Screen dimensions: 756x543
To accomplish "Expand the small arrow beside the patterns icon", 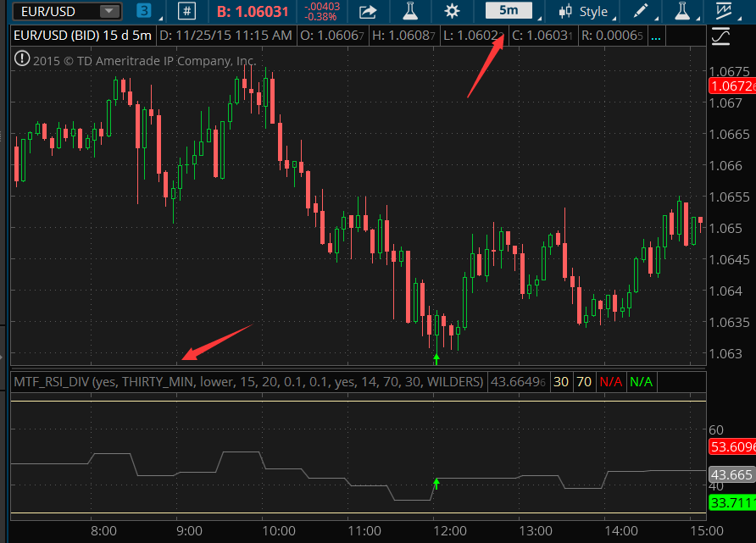I will (x=740, y=19).
